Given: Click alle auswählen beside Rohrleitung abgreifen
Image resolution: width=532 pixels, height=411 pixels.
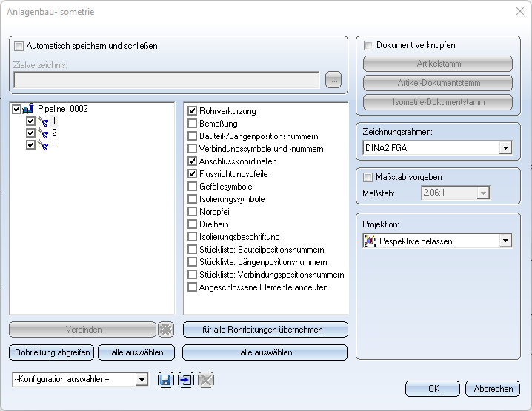Looking at the screenshot, I should [137, 352].
